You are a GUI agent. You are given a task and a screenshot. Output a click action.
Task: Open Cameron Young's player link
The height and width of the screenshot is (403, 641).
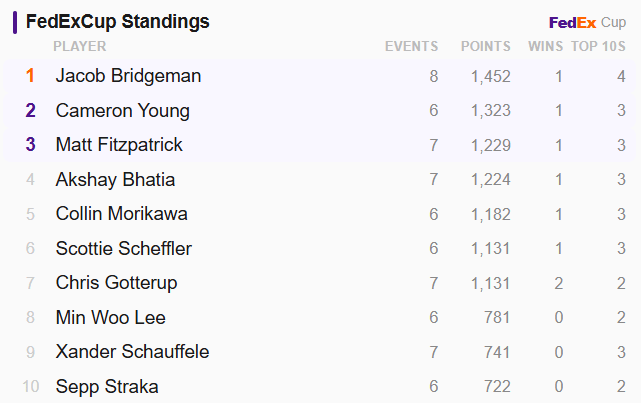pos(123,111)
